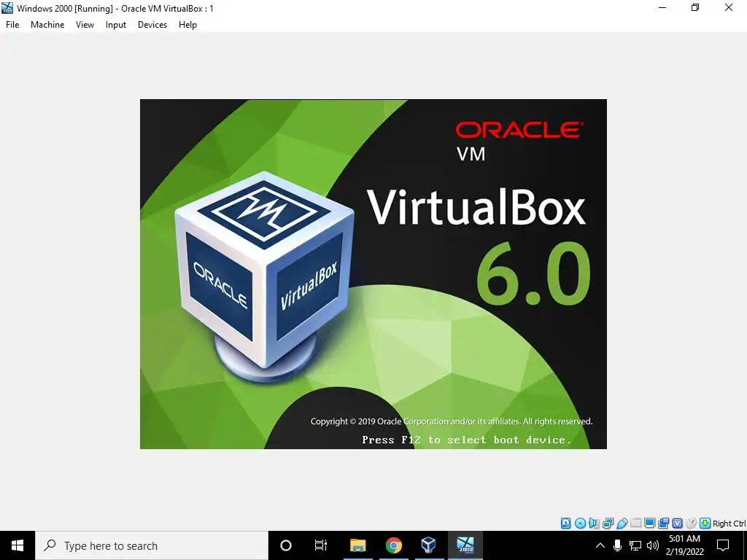Image resolution: width=747 pixels, height=560 pixels.
Task: Open VirtualBox Manager from the taskbar
Action: click(x=429, y=545)
